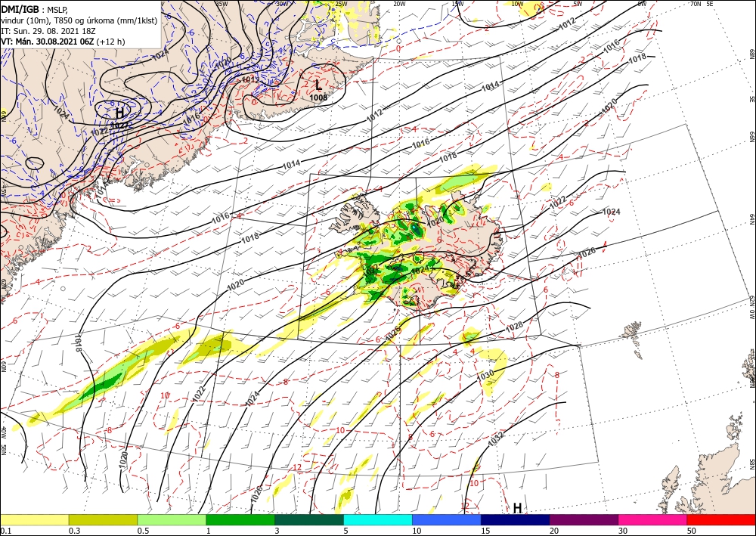Click the '1028' isobar label

tap(514, 328)
